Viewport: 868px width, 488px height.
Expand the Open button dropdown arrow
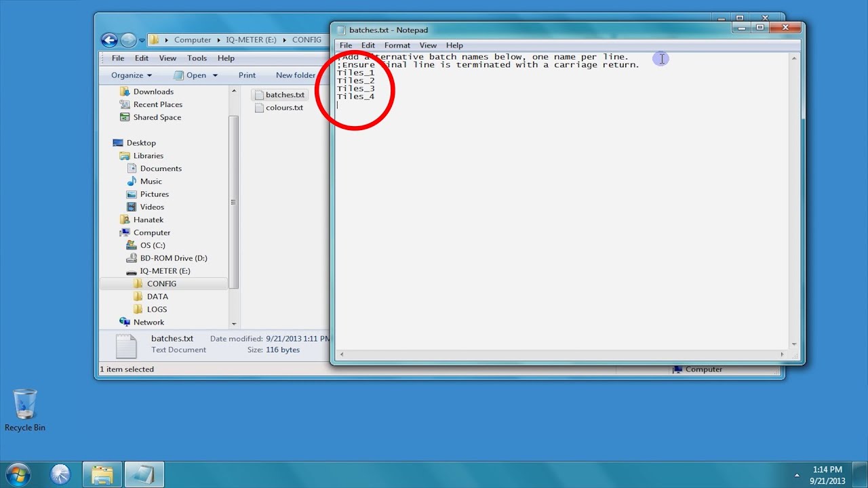(216, 75)
